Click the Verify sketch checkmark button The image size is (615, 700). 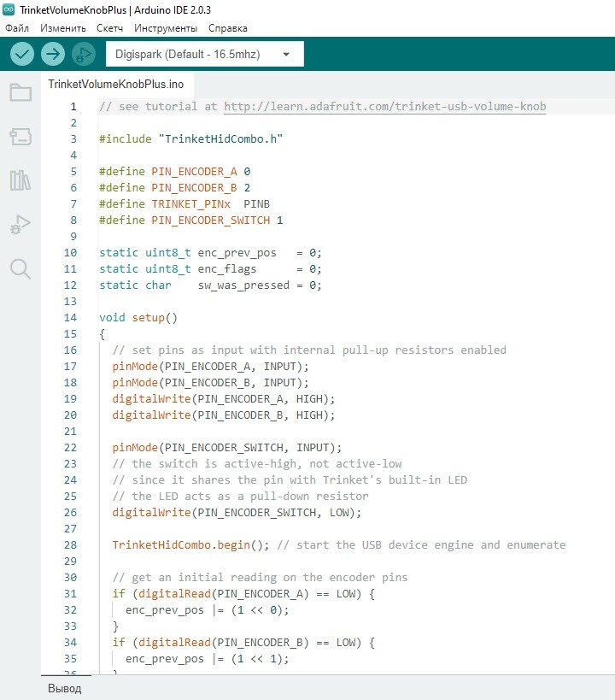(x=22, y=54)
